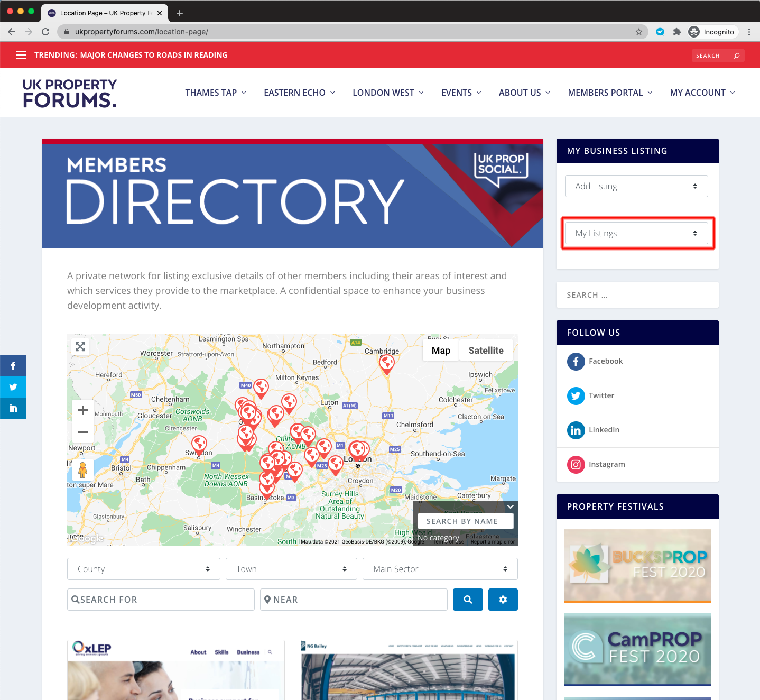Collapse the map search-by-name panel
Screen dimensions: 760x700
(510, 506)
